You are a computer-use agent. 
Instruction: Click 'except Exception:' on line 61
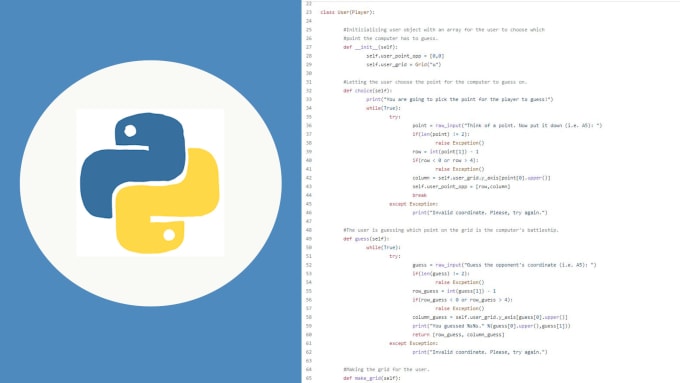[413, 343]
